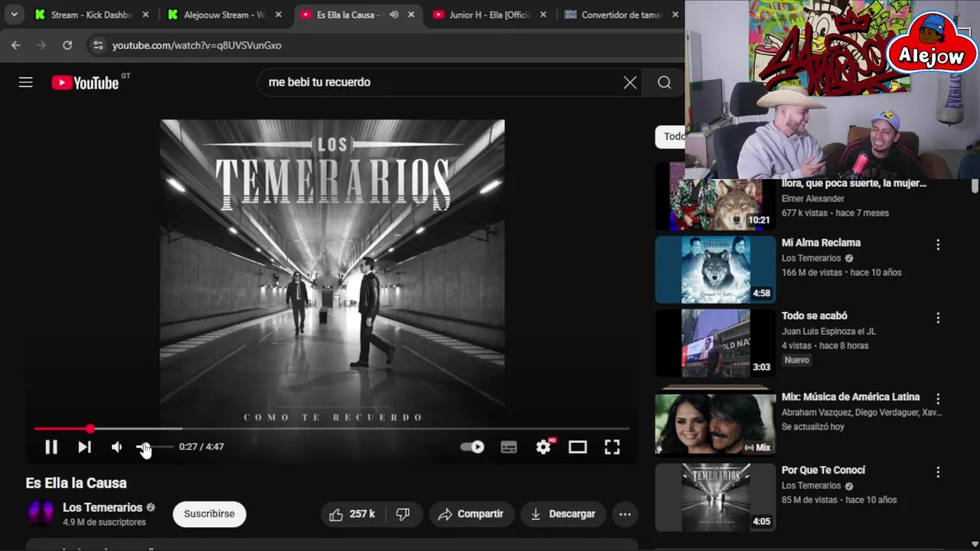Open Todo se acabó video thumbnail

tap(715, 343)
